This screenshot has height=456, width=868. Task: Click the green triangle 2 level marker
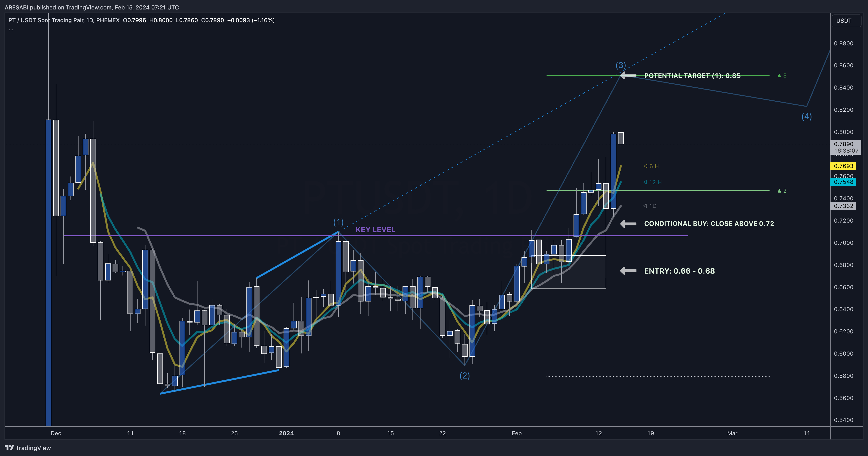click(x=782, y=191)
